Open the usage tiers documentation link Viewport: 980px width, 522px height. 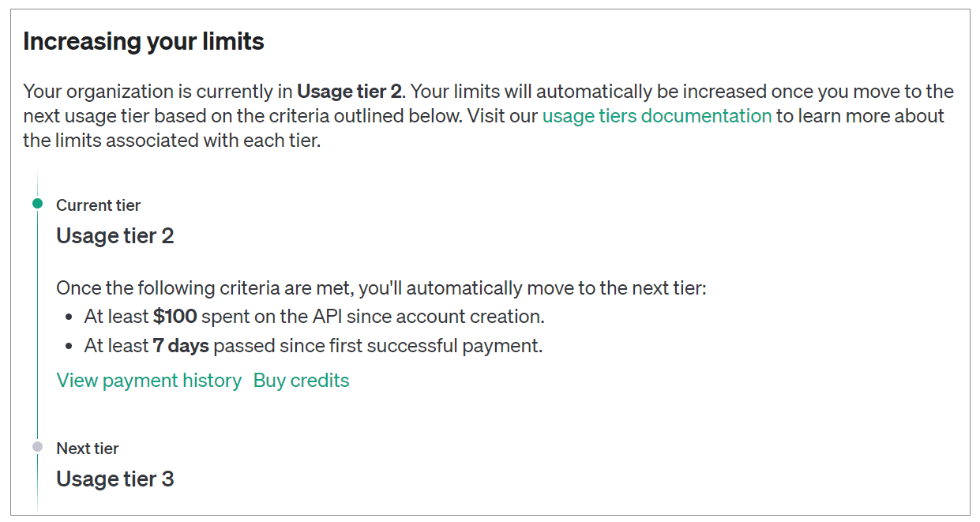pos(656,116)
